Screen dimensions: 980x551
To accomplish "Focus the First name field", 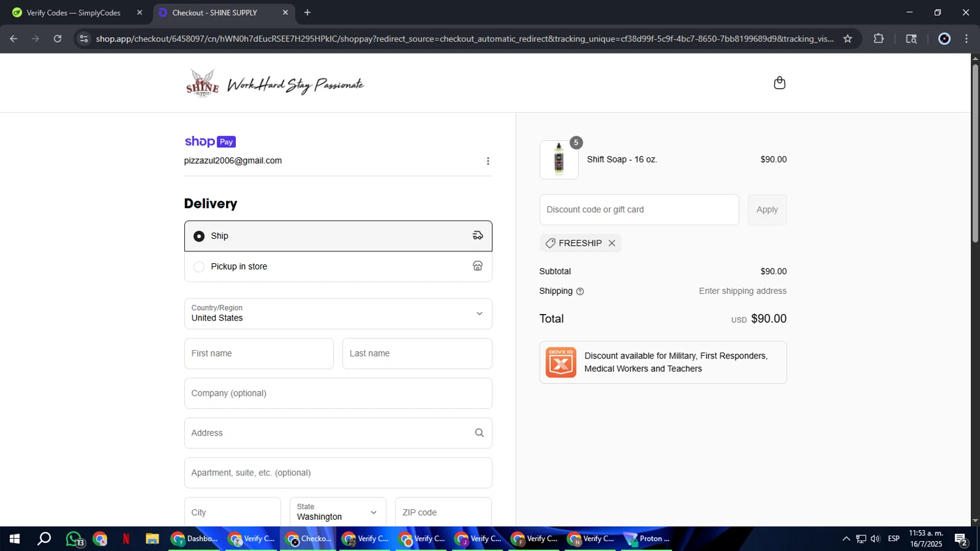I will pyautogui.click(x=259, y=353).
